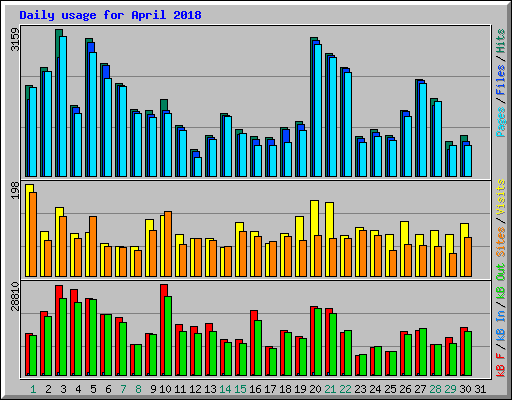The image size is (512, 400).
Task: Select day label 27 on the axis
Action: pos(420,389)
